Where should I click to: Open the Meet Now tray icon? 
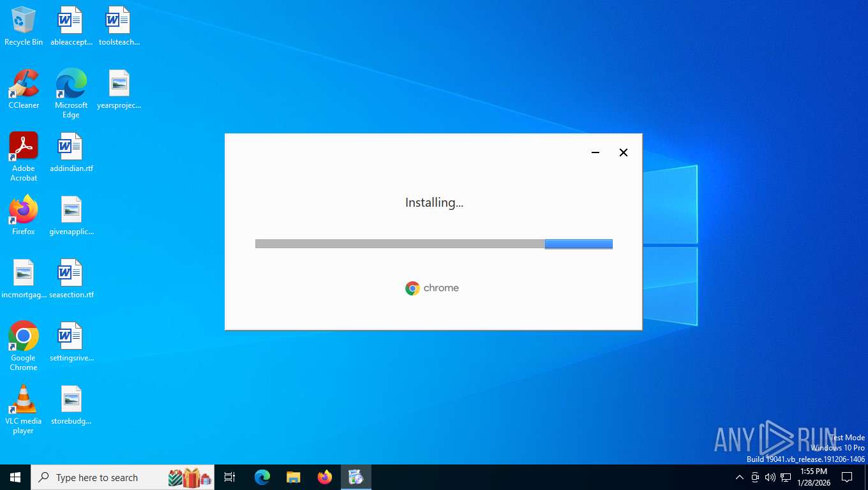pyautogui.click(x=755, y=477)
